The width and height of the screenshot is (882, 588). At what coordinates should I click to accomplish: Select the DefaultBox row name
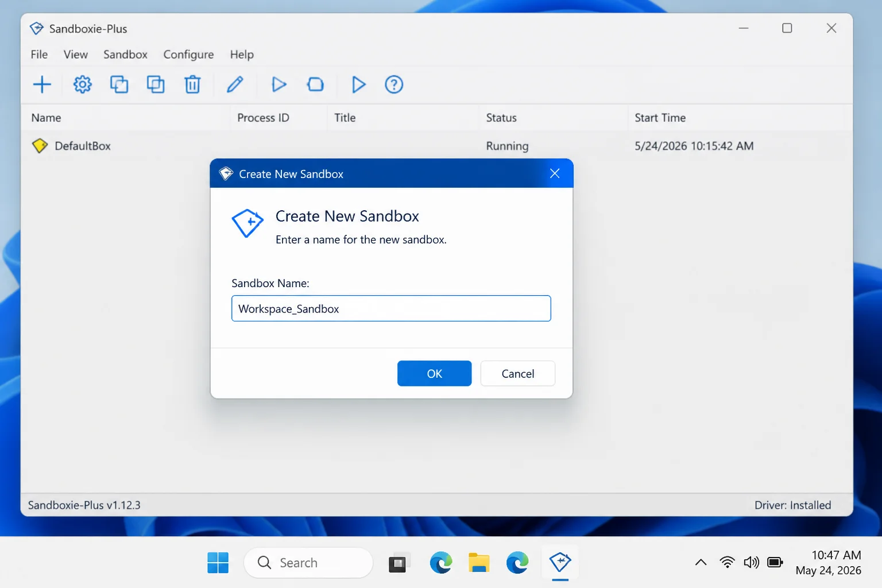click(x=83, y=146)
